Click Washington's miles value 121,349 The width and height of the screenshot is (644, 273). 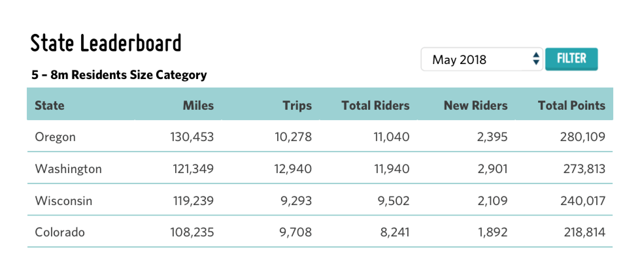pos(193,169)
